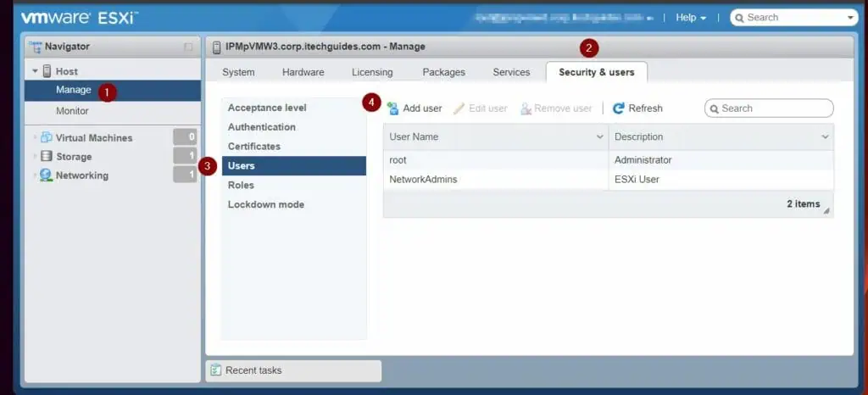
Task: Click the Networking count badge
Action: pos(185,175)
